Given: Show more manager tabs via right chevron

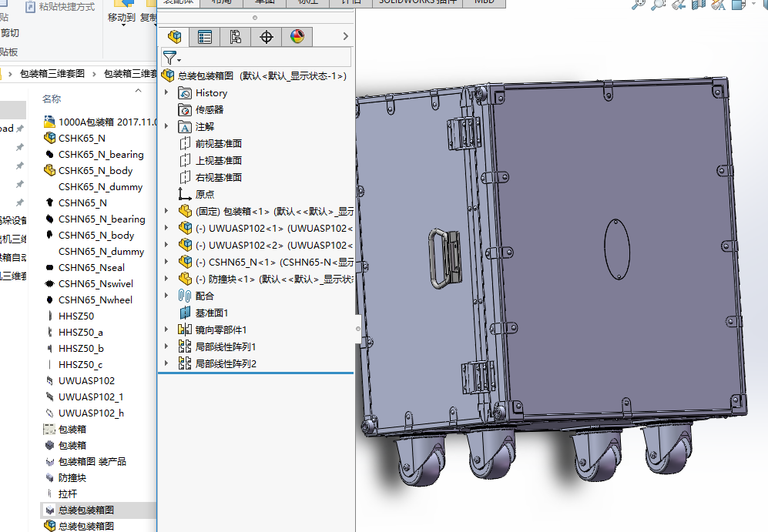Looking at the screenshot, I should (345, 36).
